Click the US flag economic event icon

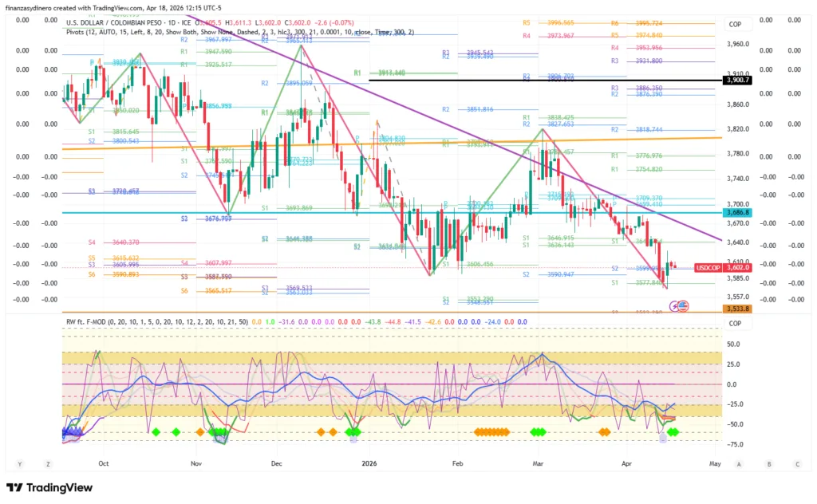(x=684, y=305)
